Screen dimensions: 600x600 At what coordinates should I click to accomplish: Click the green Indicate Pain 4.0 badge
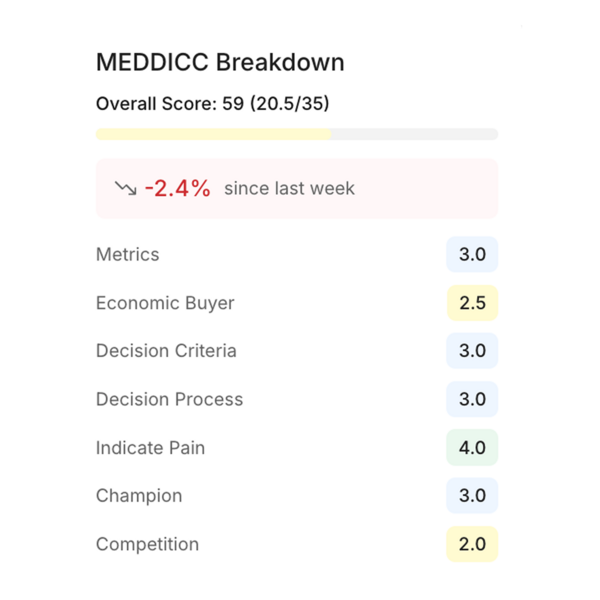472,448
